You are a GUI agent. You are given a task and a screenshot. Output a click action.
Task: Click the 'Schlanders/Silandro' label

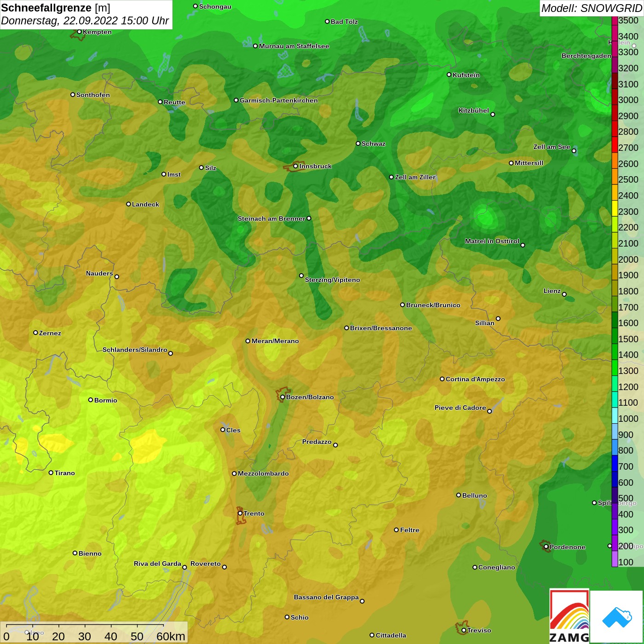(135, 350)
